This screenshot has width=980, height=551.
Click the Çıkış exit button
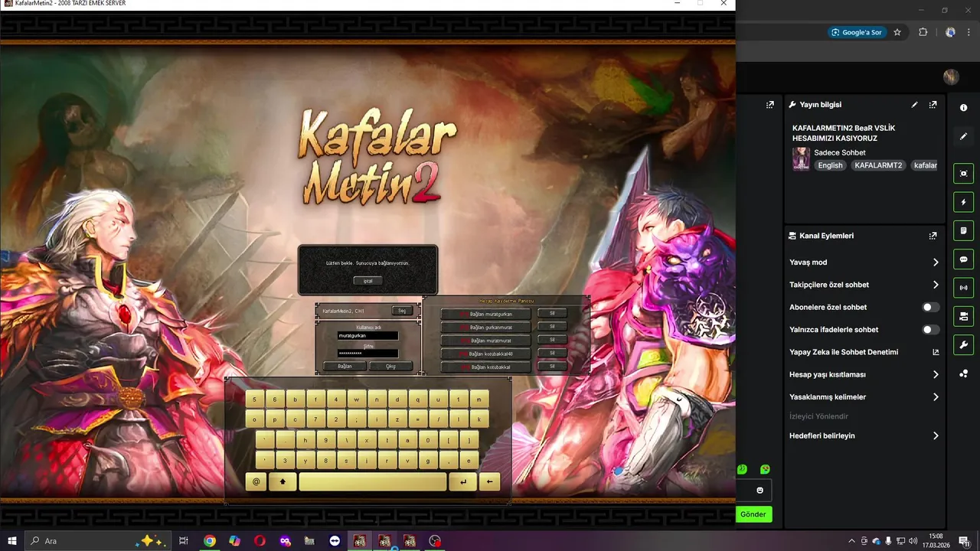pyautogui.click(x=390, y=367)
